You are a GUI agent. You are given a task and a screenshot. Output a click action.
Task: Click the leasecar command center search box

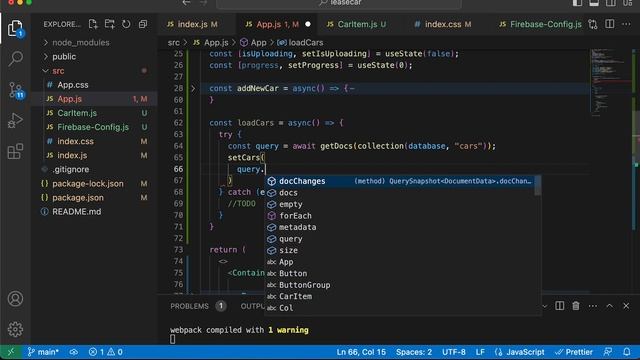[x=339, y=3]
